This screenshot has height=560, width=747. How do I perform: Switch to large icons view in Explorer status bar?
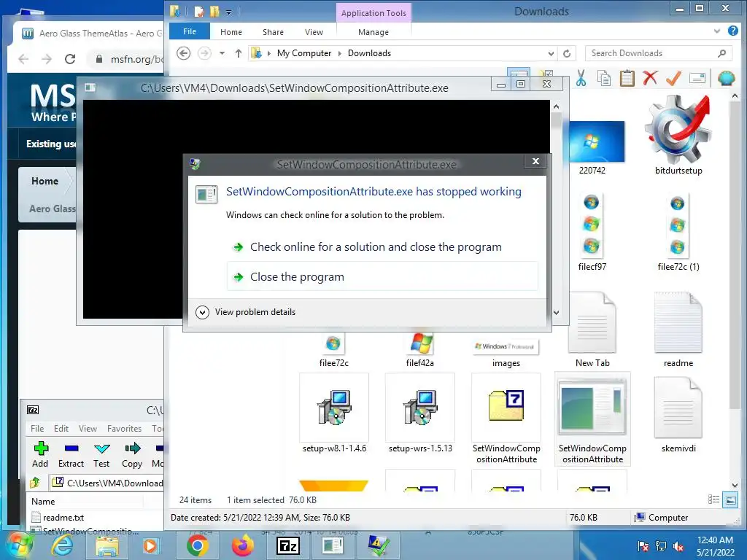click(x=730, y=500)
